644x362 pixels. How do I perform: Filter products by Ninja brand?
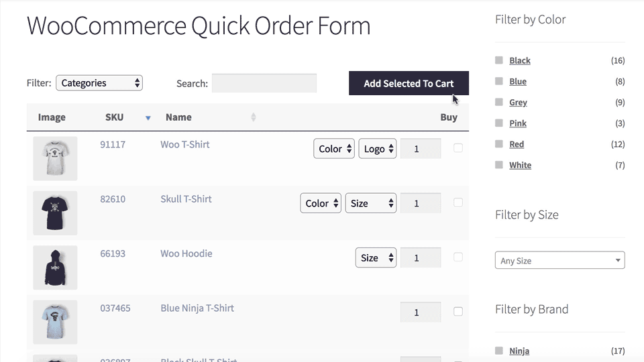pos(519,351)
